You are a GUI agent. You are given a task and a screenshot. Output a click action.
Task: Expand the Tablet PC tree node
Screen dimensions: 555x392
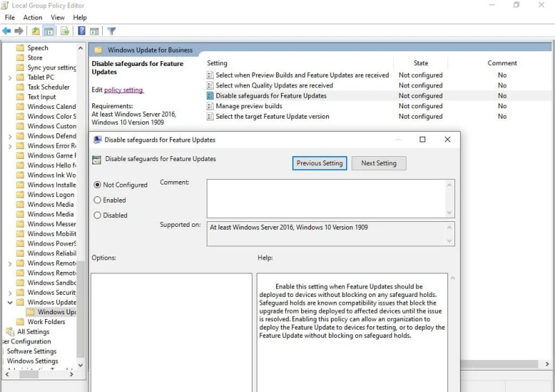point(10,78)
